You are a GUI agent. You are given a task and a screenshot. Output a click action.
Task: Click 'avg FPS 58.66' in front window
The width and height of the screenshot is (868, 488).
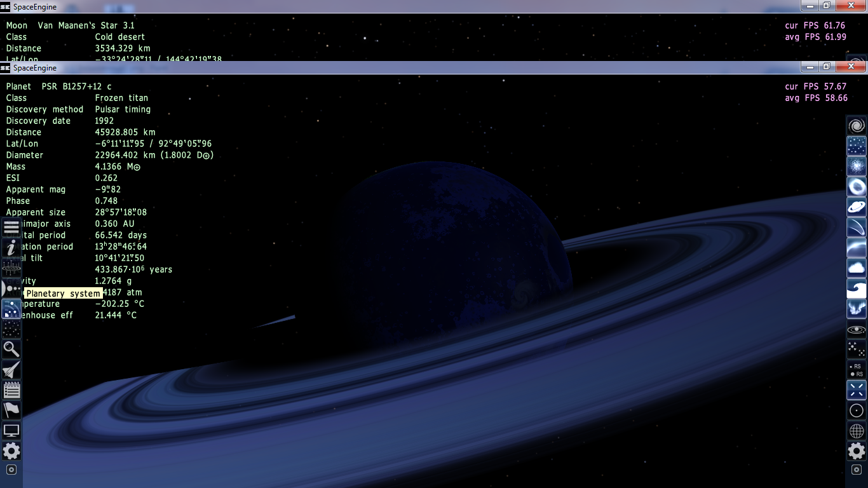click(816, 98)
